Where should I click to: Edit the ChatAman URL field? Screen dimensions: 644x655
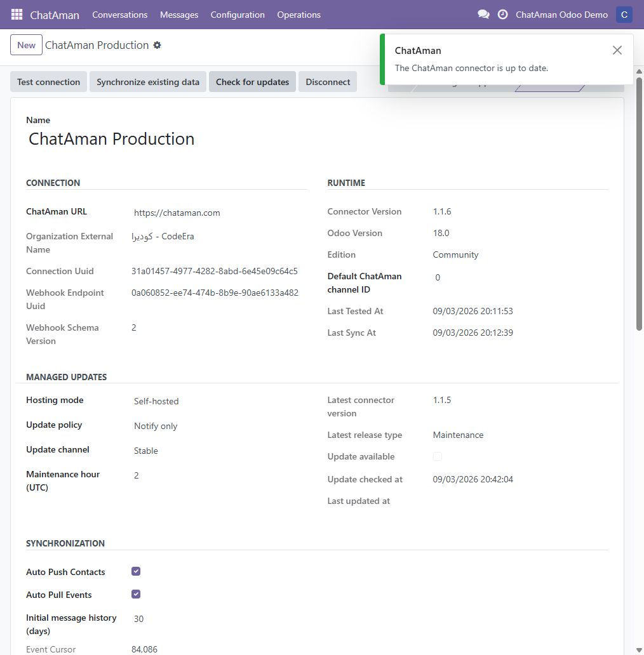[x=220, y=213]
